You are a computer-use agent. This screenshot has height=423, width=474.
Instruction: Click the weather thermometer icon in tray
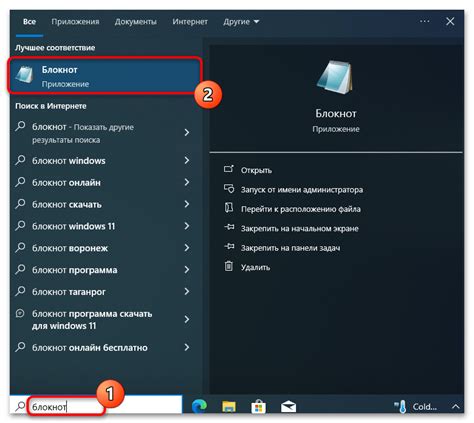click(401, 407)
